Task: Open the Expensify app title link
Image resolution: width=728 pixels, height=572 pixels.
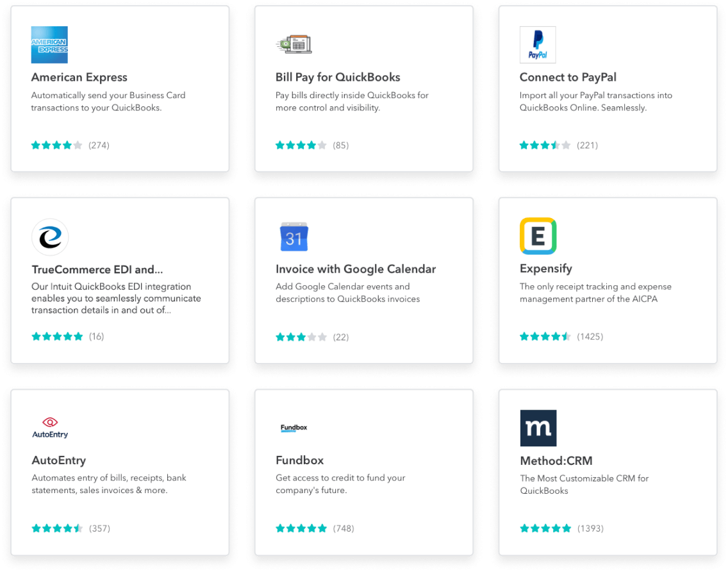Action: coord(546,269)
